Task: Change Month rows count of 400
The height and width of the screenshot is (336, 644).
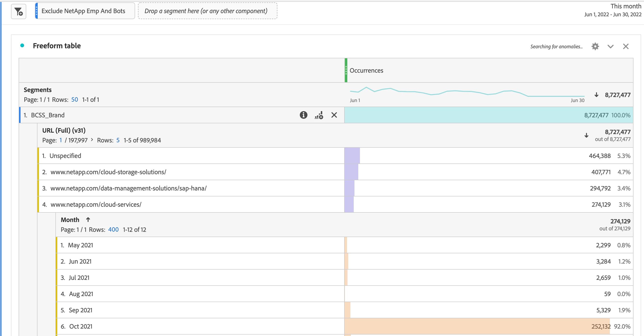Action: [x=113, y=230]
